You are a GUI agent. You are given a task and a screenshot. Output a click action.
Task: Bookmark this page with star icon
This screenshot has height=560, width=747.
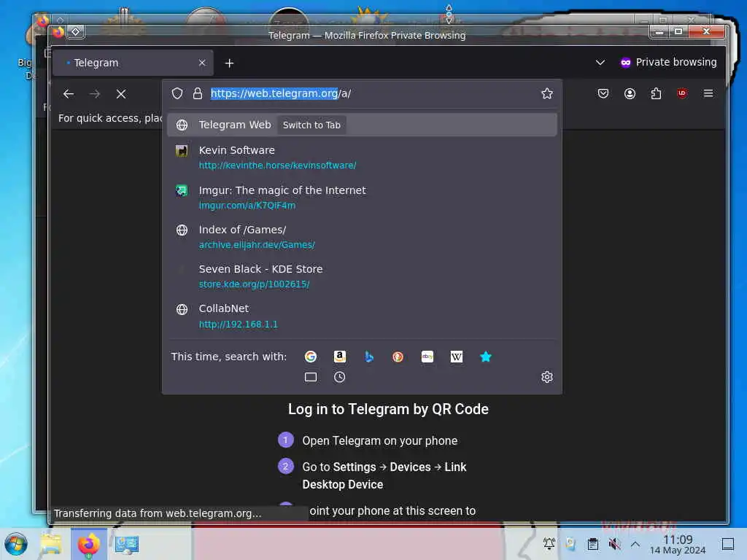pos(547,93)
